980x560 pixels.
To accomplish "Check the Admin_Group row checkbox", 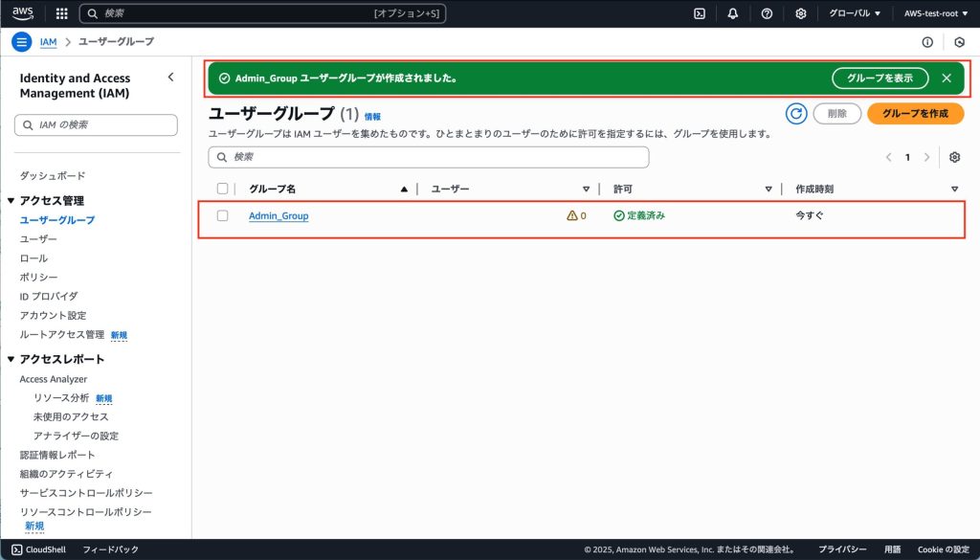I will [x=222, y=215].
